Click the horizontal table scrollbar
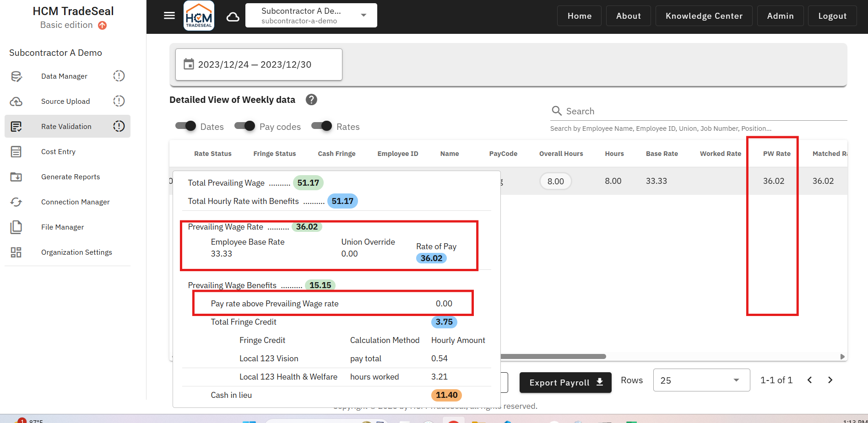This screenshot has height=423, width=868. pos(553,357)
